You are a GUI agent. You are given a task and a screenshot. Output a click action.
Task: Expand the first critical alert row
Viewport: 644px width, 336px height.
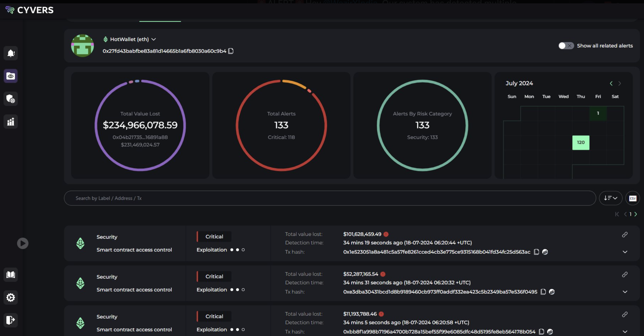625,252
